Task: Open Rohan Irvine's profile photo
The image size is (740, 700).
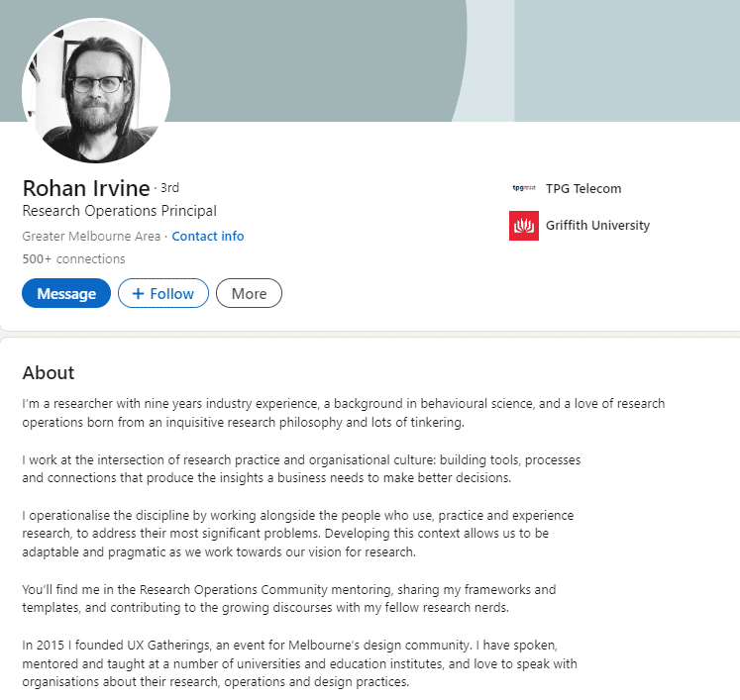Action: coord(96,90)
